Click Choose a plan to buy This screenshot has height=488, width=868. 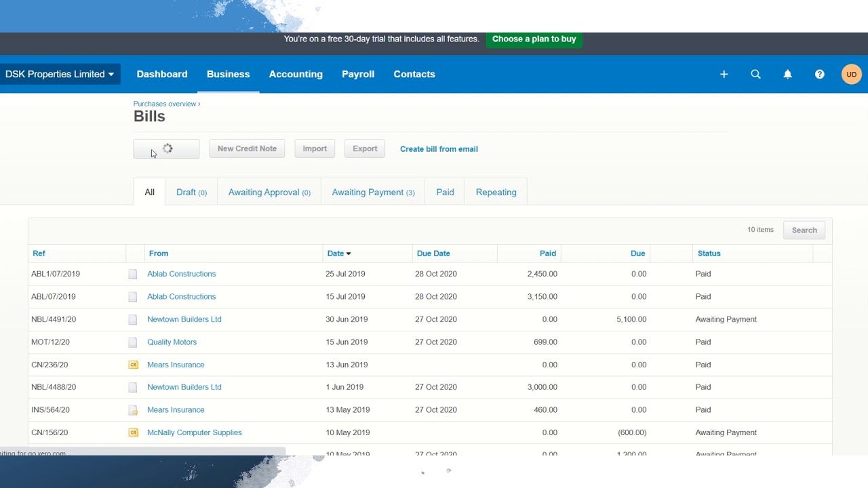534,39
